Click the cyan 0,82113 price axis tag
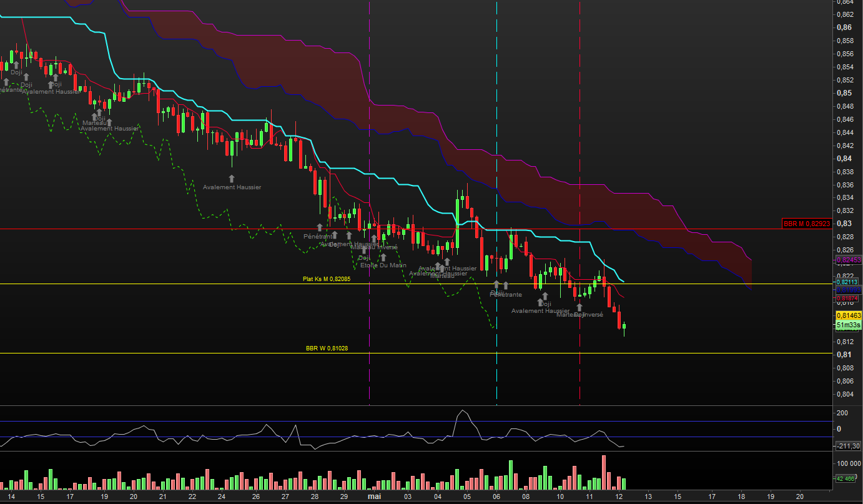This screenshot has width=863, height=504. 849,282
